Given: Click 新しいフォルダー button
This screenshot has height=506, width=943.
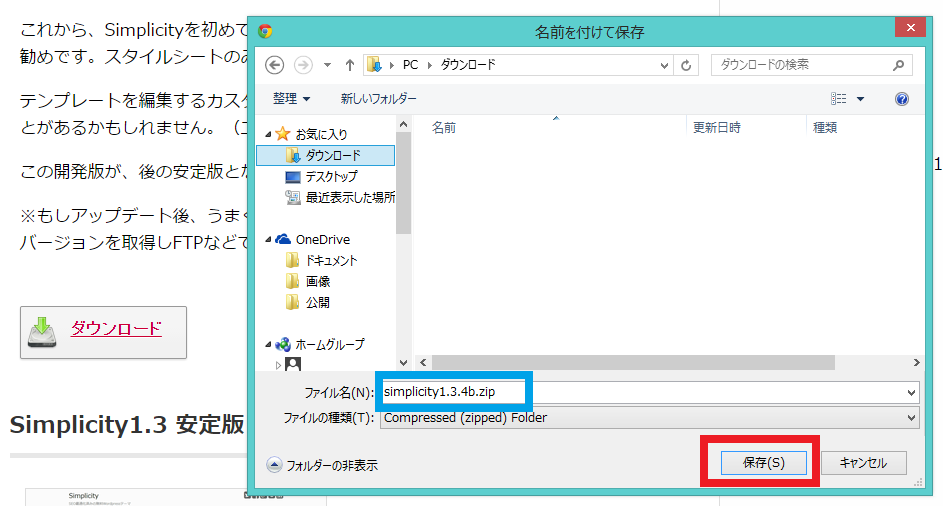Looking at the screenshot, I should pyautogui.click(x=378, y=99).
